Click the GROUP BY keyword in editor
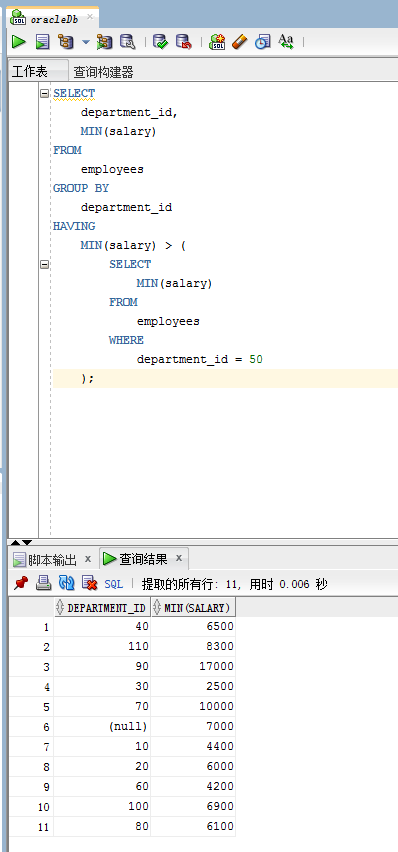398x852 pixels. pos(81,188)
